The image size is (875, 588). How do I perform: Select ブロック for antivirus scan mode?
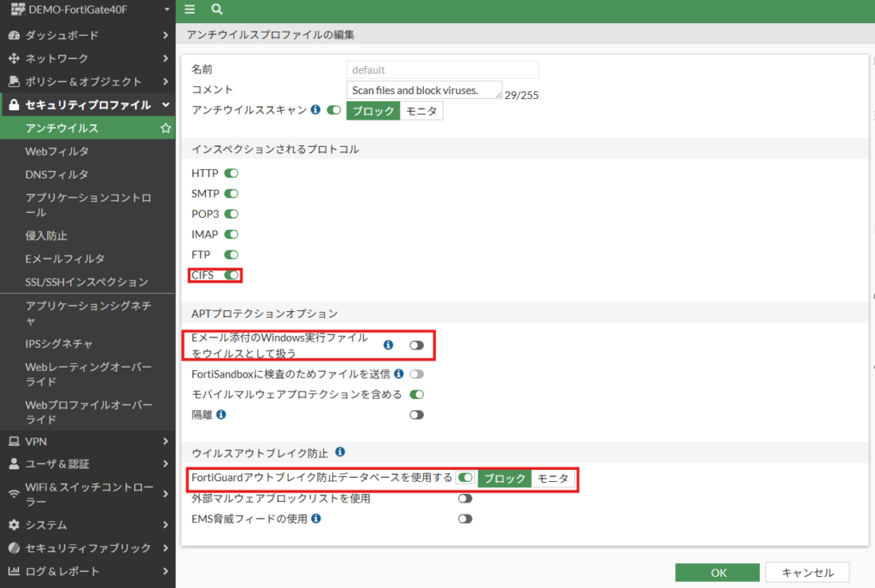[x=373, y=111]
